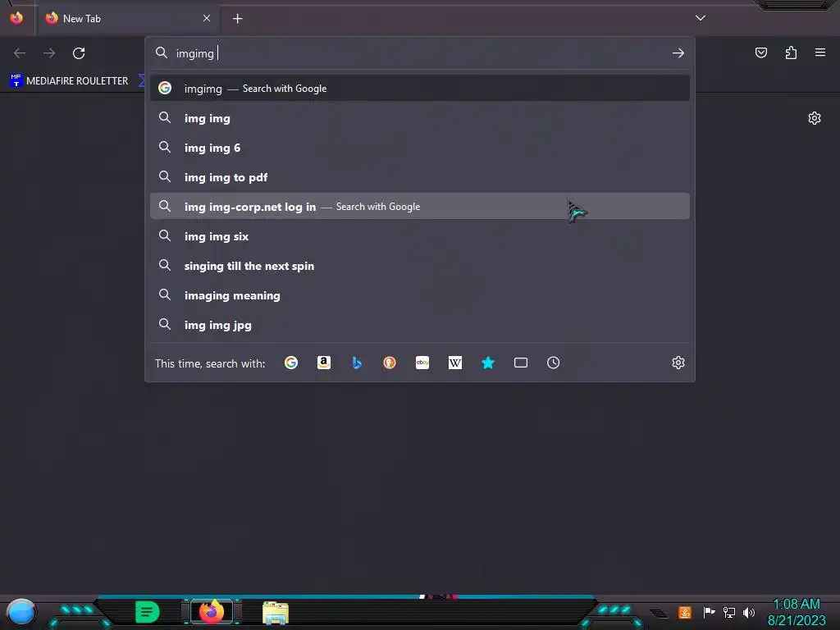Search this time with DuckDuckGo

[390, 363]
